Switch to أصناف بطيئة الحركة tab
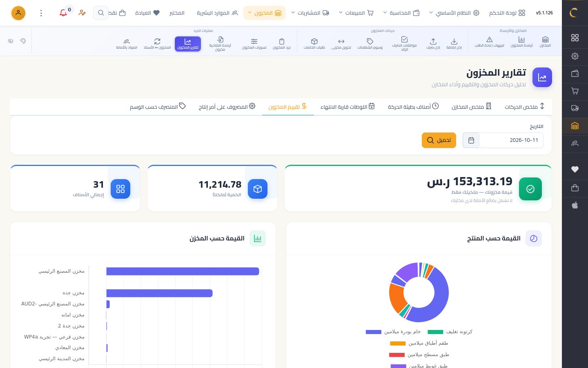This screenshot has height=368, width=588. coord(413,107)
